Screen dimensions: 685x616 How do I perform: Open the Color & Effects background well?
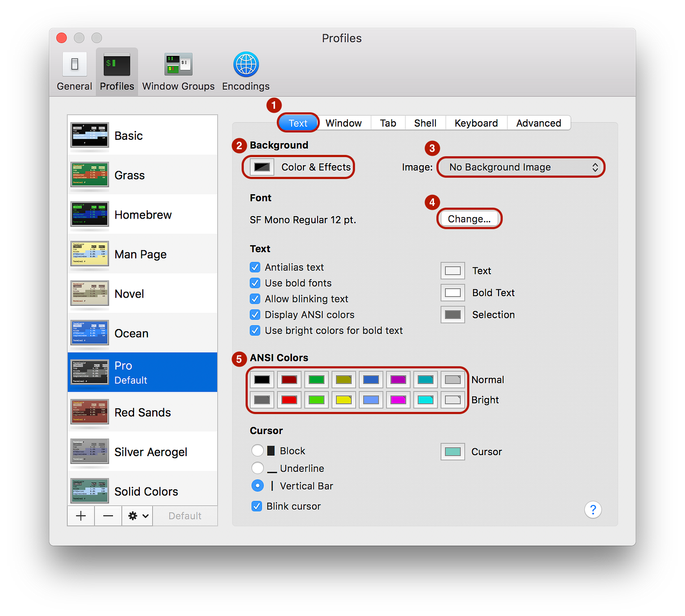point(262,167)
